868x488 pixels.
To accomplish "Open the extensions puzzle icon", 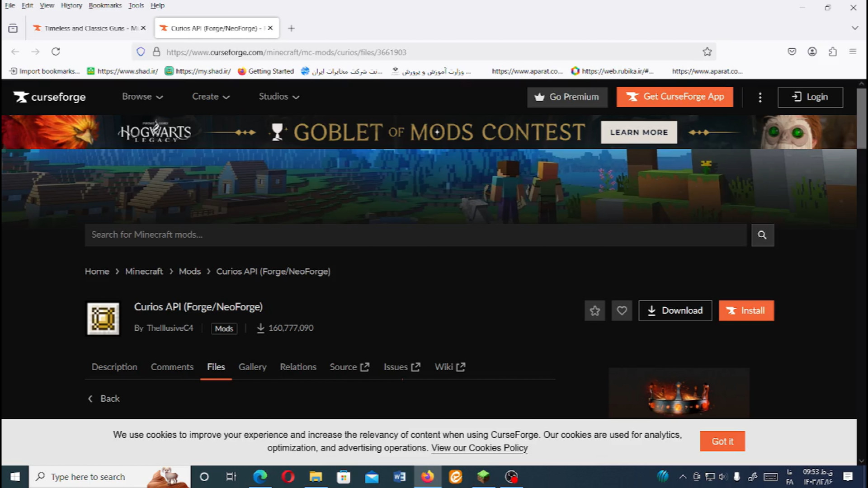I will (x=832, y=52).
